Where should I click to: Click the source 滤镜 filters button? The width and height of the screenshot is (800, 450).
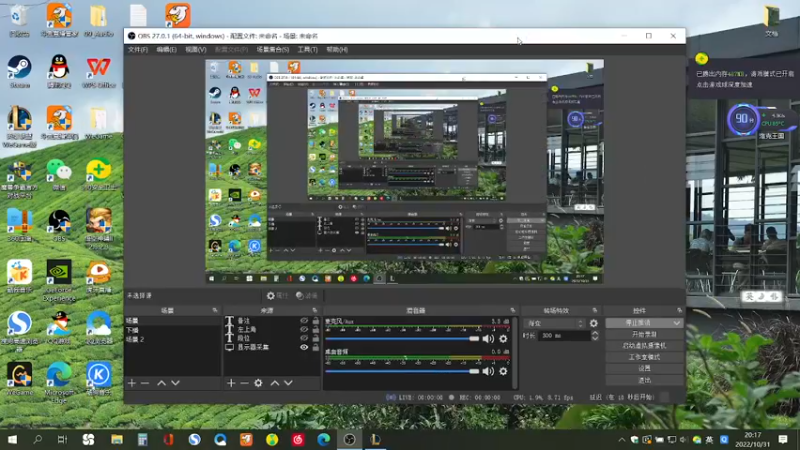click(307, 295)
